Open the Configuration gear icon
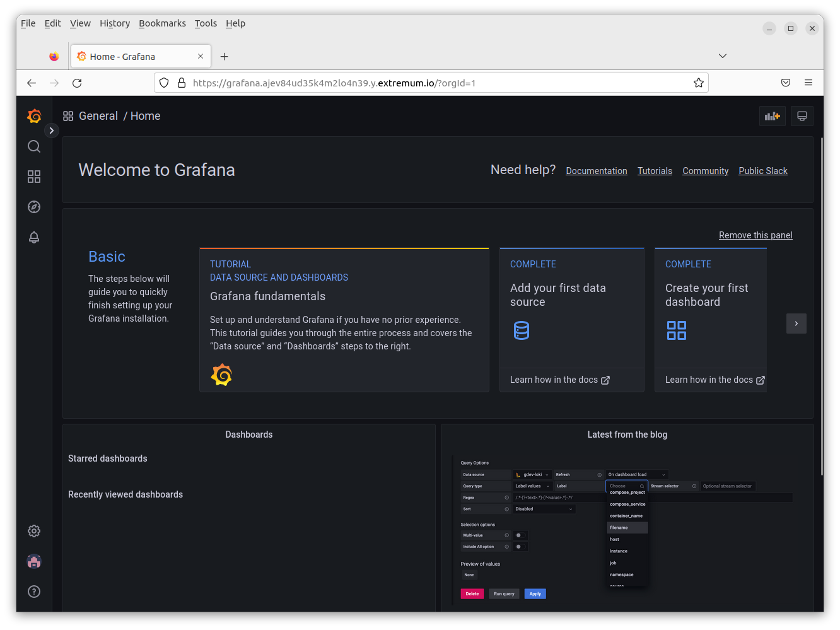This screenshot has height=630, width=840. pyautogui.click(x=34, y=531)
